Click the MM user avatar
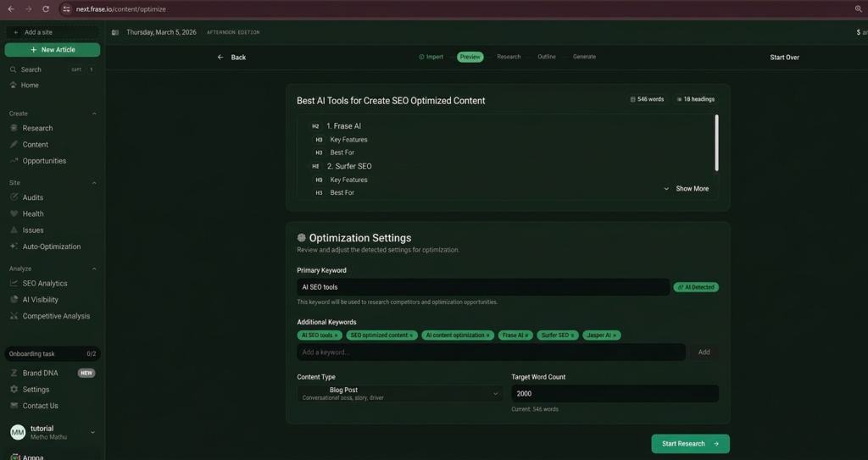Screen dimensions: 868x460 pyautogui.click(x=18, y=432)
